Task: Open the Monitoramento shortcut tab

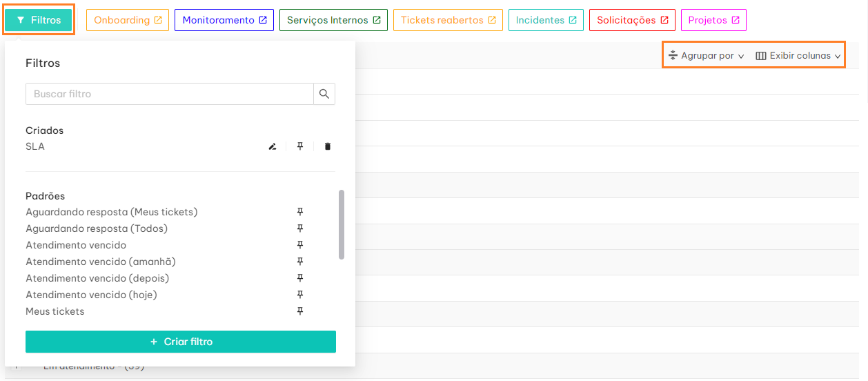Action: coord(224,20)
